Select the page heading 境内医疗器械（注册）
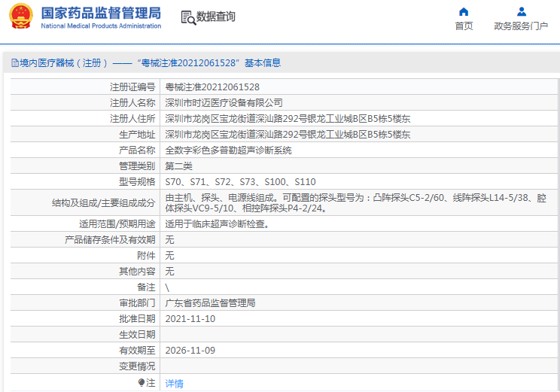The width and height of the screenshot is (560, 392). pos(64,63)
